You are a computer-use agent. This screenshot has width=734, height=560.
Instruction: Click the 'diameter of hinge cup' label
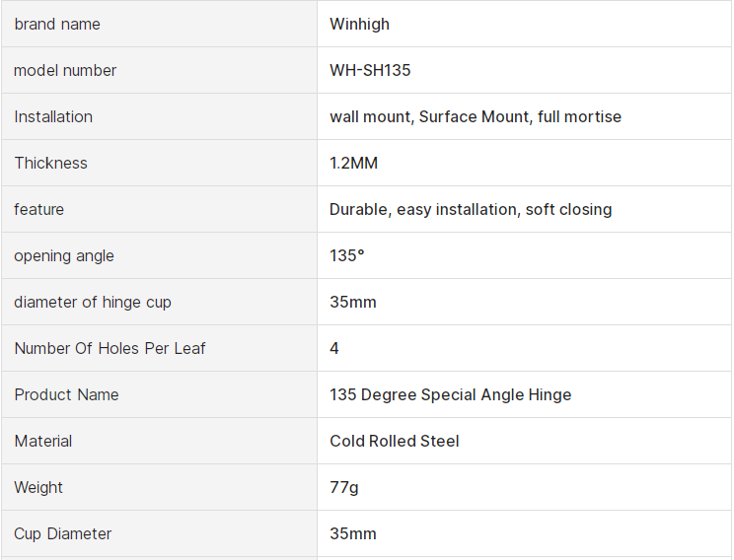coord(93,302)
